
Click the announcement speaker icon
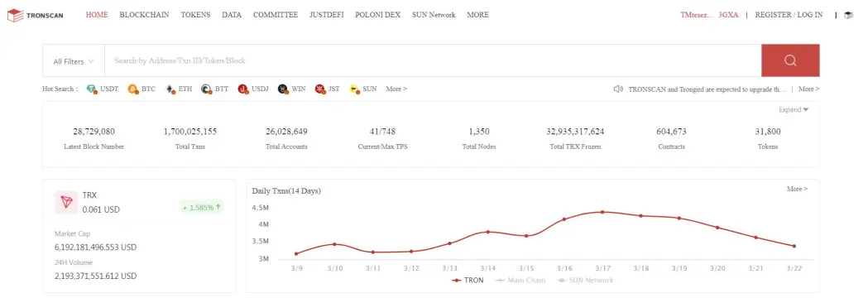[x=618, y=89]
